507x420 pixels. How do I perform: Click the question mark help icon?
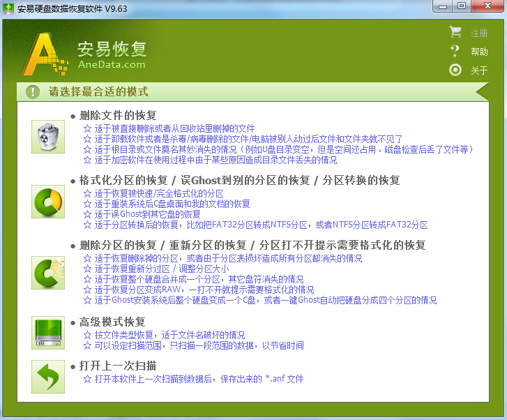455,51
